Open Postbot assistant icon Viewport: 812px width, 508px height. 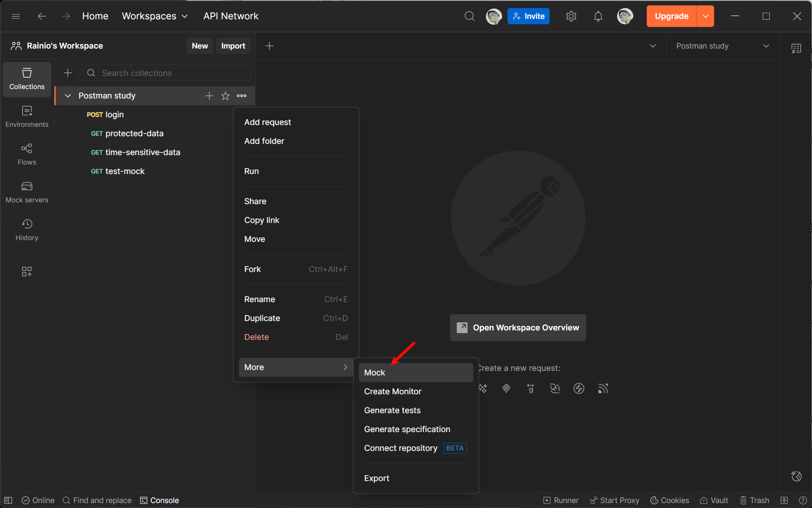pyautogui.click(x=796, y=476)
